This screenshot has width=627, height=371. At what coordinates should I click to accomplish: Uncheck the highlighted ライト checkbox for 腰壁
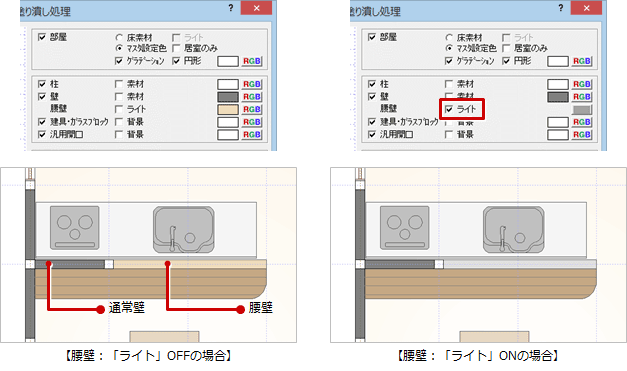[x=449, y=109]
